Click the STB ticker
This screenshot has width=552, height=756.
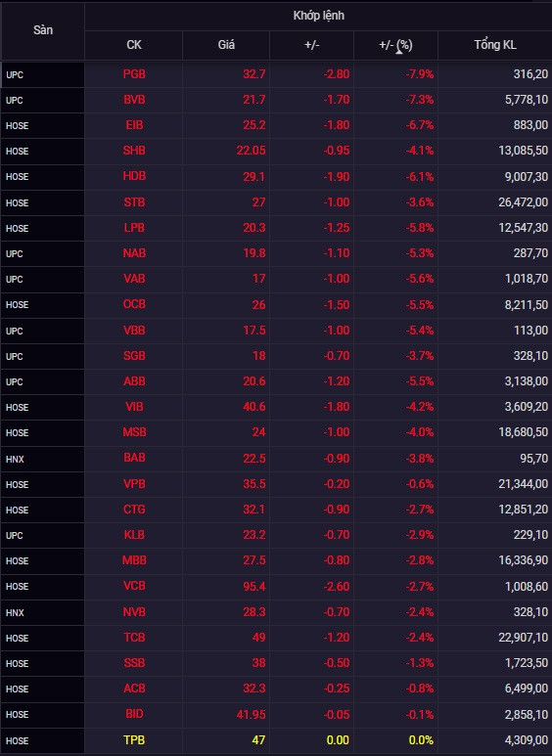(134, 202)
